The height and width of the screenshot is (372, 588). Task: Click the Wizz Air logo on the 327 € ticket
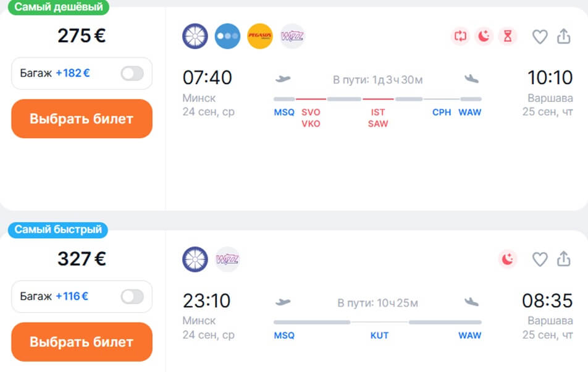point(227,259)
